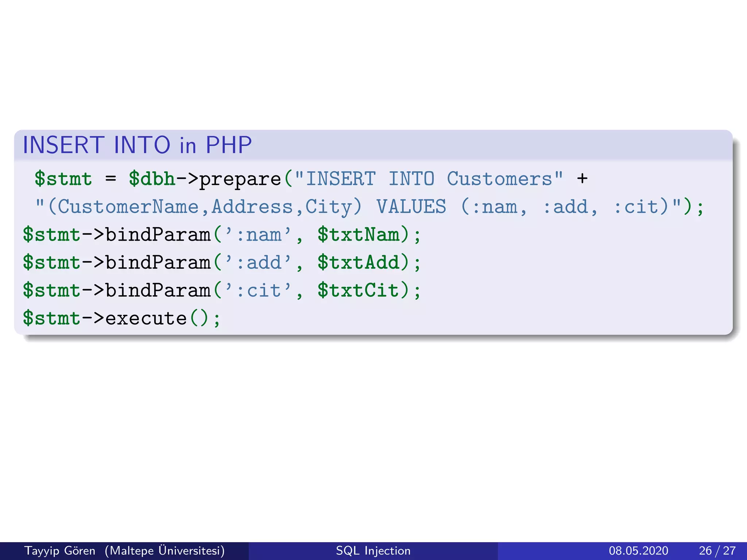Click the date '08.05.2020' in footer

638,551
